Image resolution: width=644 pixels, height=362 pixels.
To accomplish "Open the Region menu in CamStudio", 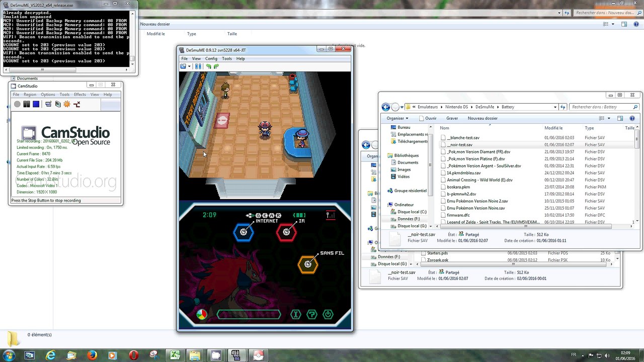I will point(30,95).
